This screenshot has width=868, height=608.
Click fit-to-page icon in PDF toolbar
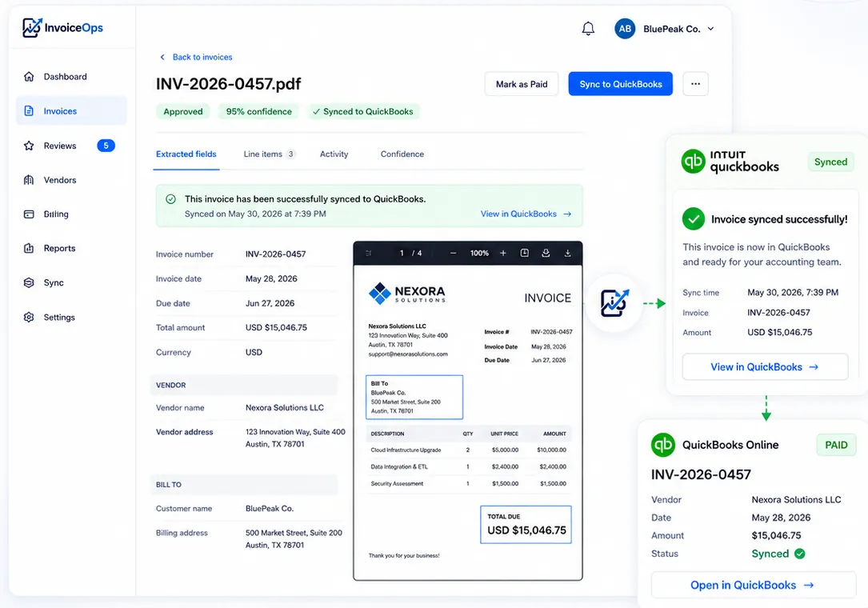524,253
